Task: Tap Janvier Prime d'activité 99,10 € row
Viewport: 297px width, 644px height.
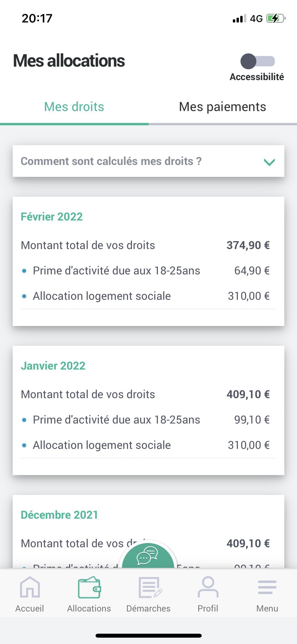Action: [x=145, y=420]
